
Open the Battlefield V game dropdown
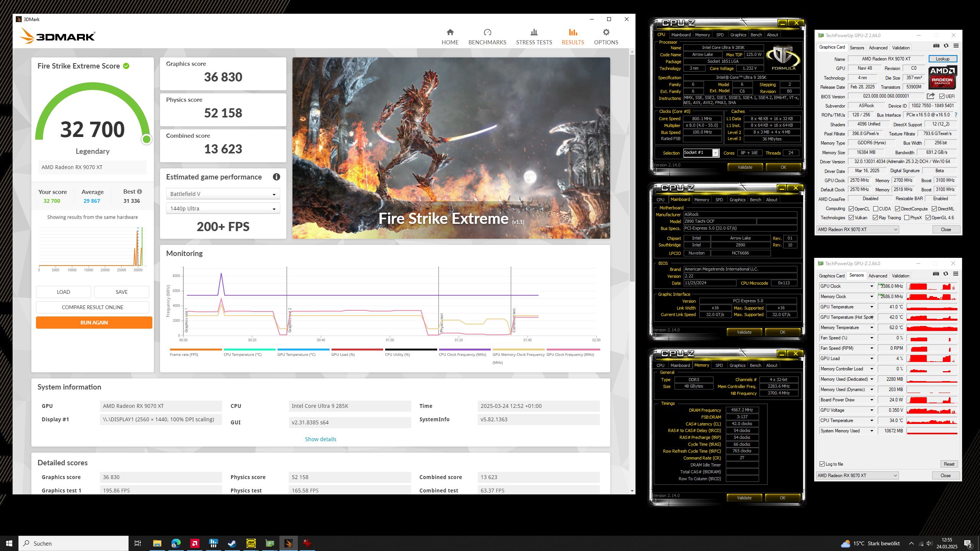click(x=223, y=194)
